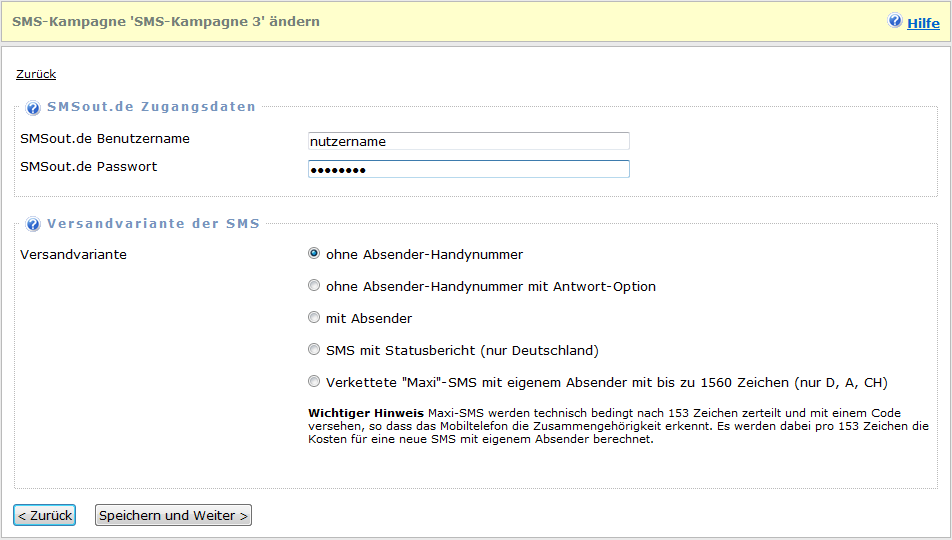Pick the Verkettete "Maxi"-SMS radio option
952x540 pixels.
314,382
